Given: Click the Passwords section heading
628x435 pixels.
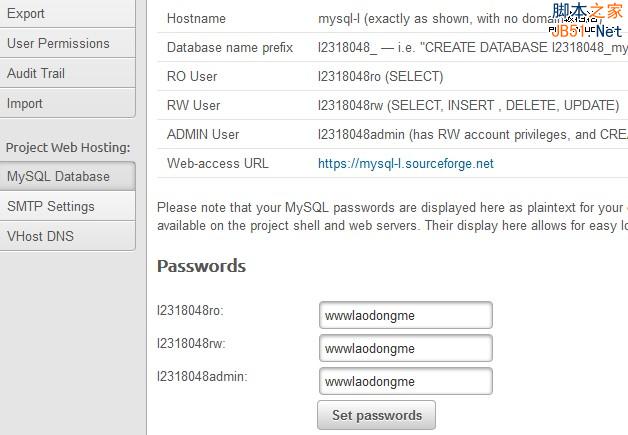Looking at the screenshot, I should [x=201, y=266].
